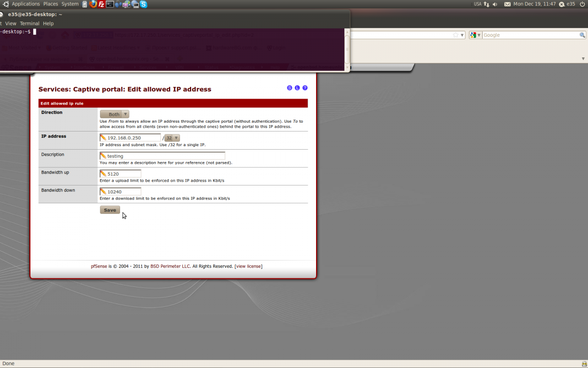Image resolution: width=588 pixels, height=368 pixels.
Task: Click the Google search magnifier icon
Action: [x=582, y=35]
